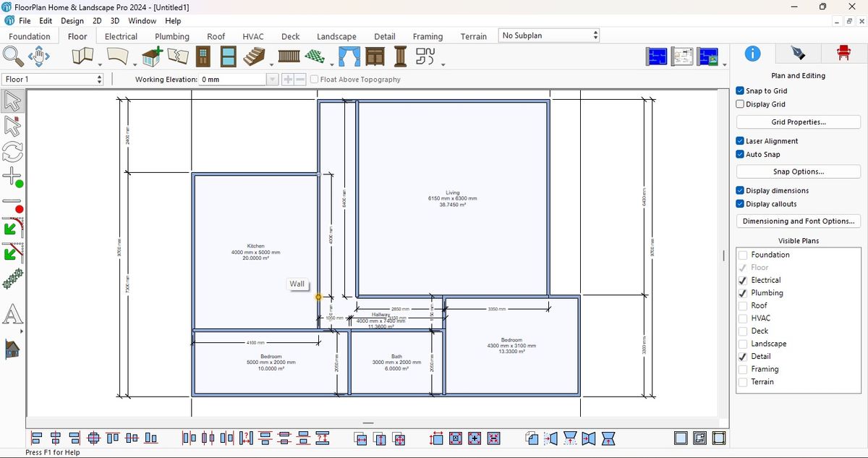This screenshot has height=458, width=868.
Task: Open Grid Properties settings
Action: [798, 122]
